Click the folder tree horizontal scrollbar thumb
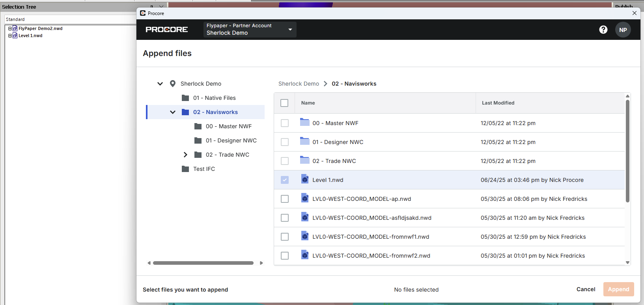 pos(203,263)
